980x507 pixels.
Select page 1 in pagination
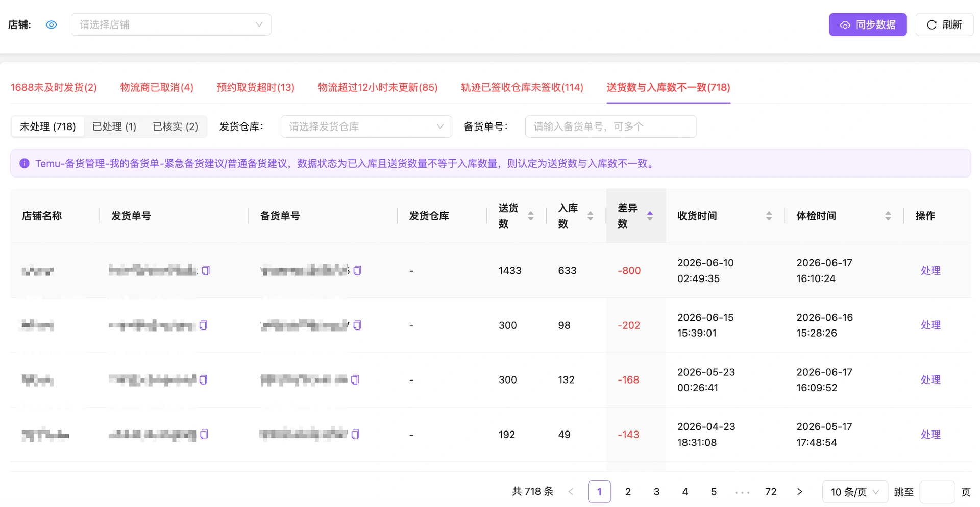click(599, 492)
